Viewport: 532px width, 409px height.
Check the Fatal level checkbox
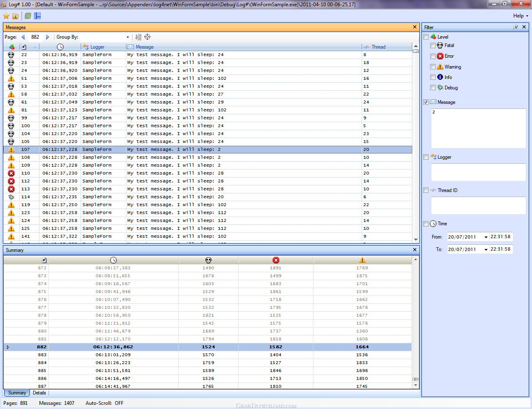pyautogui.click(x=433, y=46)
